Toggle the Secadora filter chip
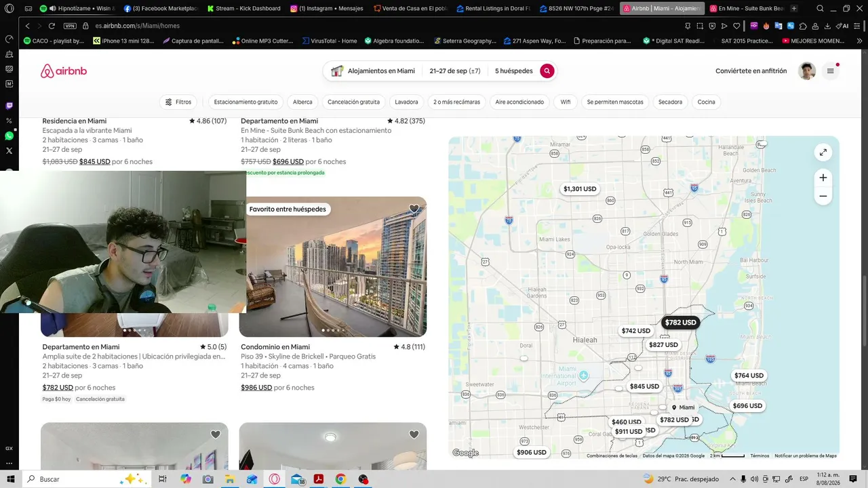868x488 pixels. click(670, 102)
